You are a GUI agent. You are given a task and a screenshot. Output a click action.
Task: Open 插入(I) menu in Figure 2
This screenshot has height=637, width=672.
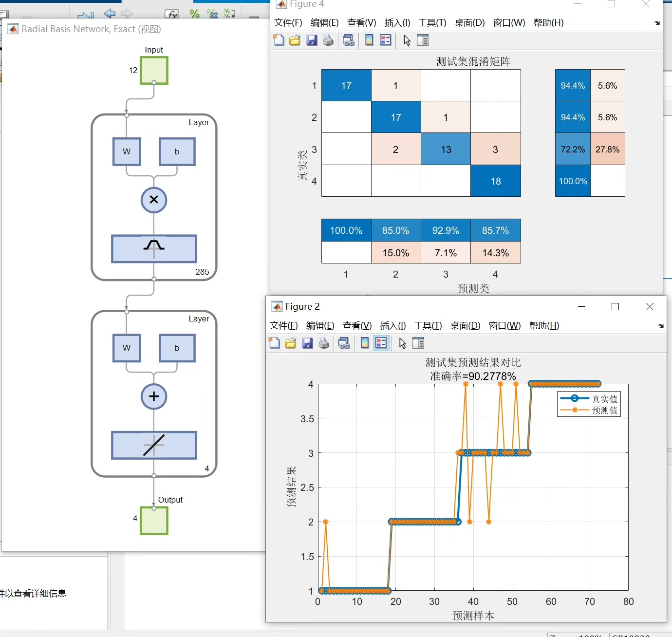click(393, 326)
